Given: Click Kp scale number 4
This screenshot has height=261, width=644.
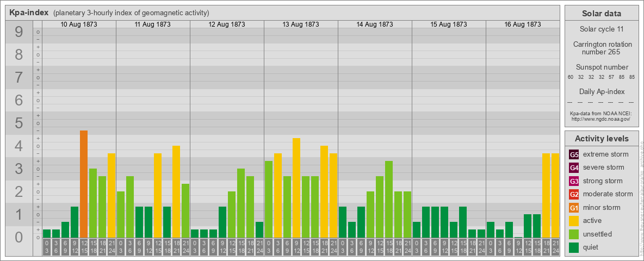Looking at the screenshot, I should click(x=19, y=146).
